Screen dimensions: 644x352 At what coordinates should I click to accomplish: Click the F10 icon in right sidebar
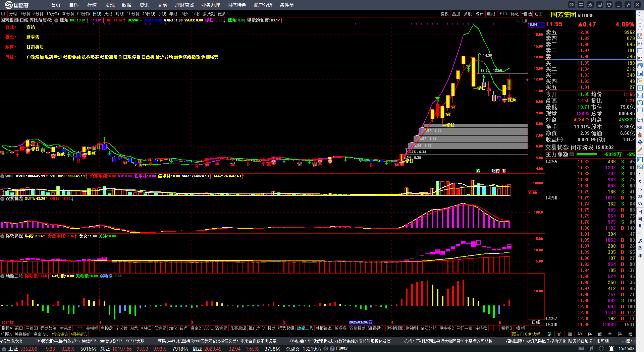point(640,73)
